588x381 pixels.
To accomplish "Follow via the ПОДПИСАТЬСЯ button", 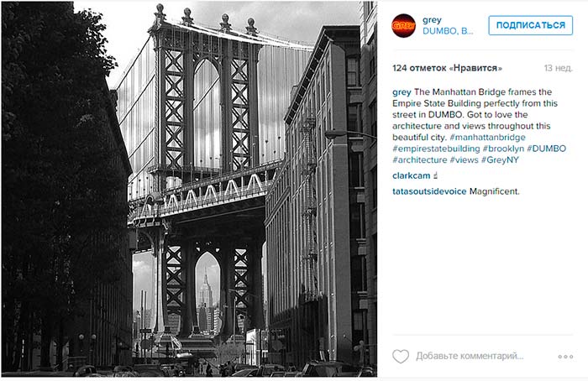I will coord(530,25).
